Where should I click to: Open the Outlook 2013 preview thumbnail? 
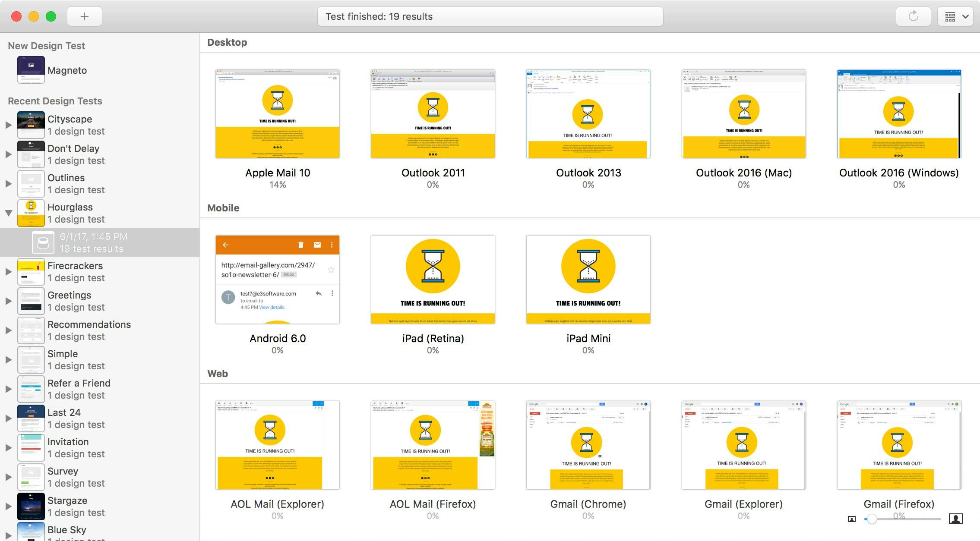tap(588, 114)
